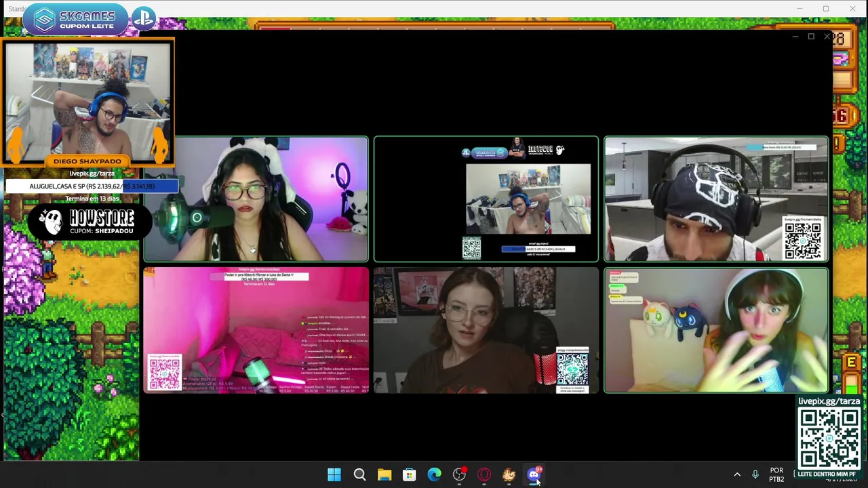
Task: Click the livepix.gg/tarza QR code overlay
Action: point(828,438)
